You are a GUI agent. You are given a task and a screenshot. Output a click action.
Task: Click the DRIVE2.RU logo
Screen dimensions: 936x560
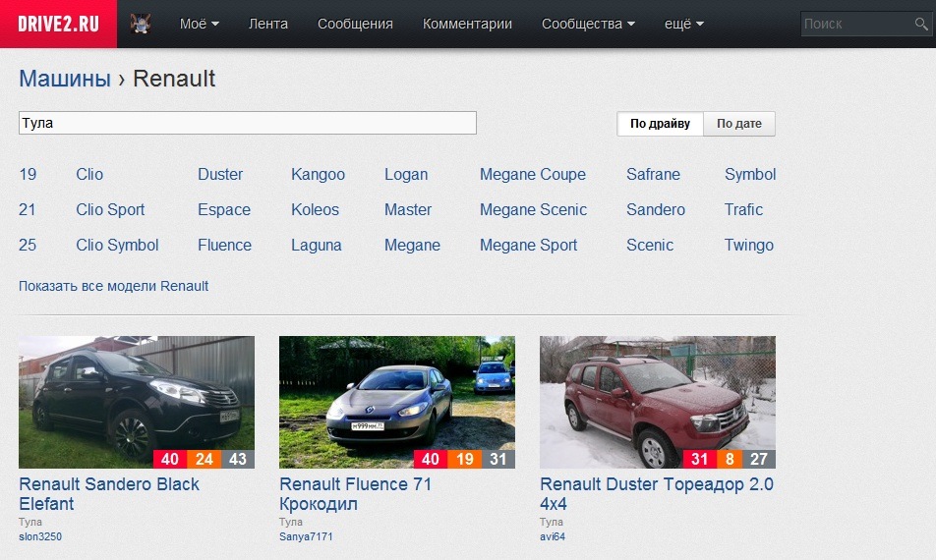[x=59, y=24]
